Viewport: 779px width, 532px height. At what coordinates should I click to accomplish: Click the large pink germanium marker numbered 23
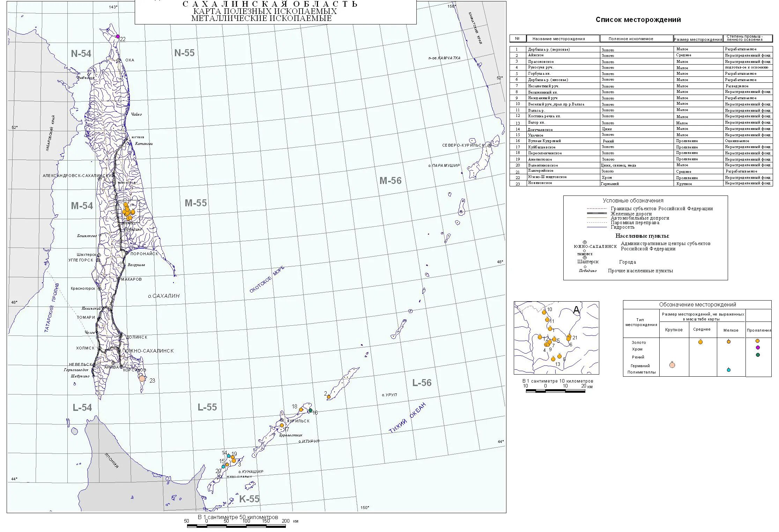pos(142,378)
